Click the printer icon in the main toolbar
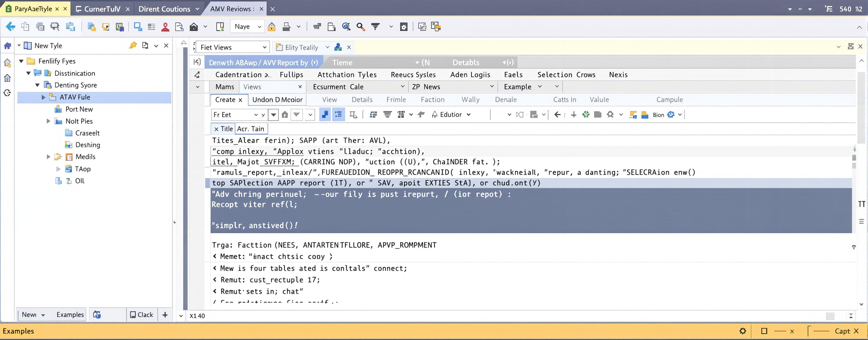Image resolution: width=868 pixels, height=340 pixels. point(286,27)
